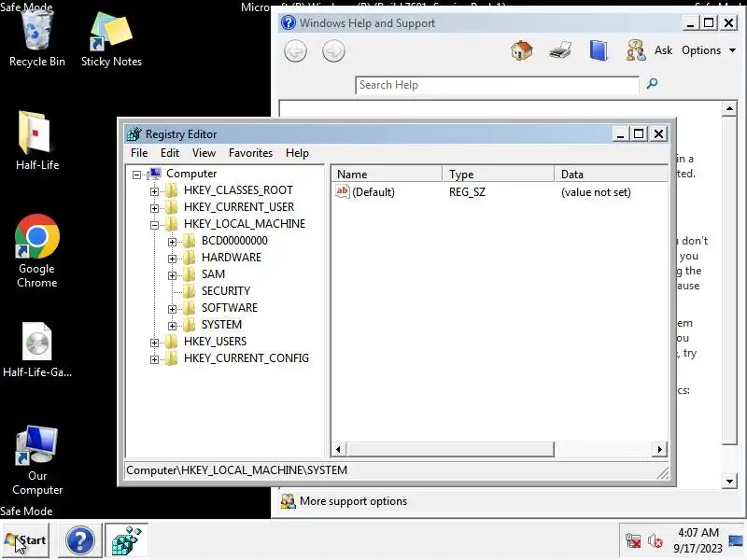Launch Google Chrome from desktop
Screen dimensions: 747x560
36,251
